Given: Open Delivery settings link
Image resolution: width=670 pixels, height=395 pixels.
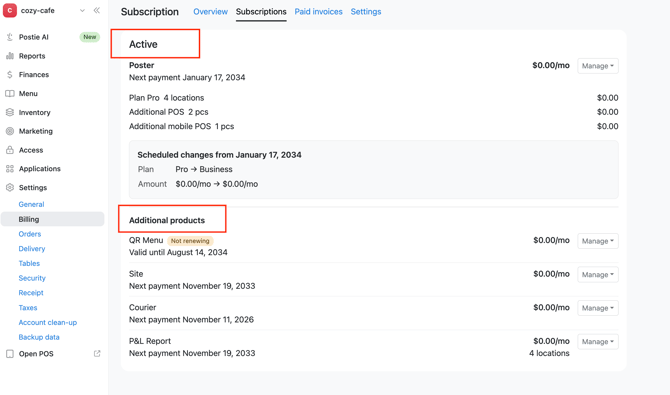Looking at the screenshot, I should (x=32, y=249).
